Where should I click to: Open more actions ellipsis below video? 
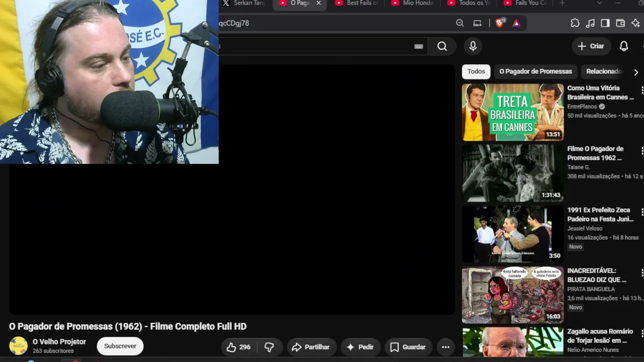[445, 347]
